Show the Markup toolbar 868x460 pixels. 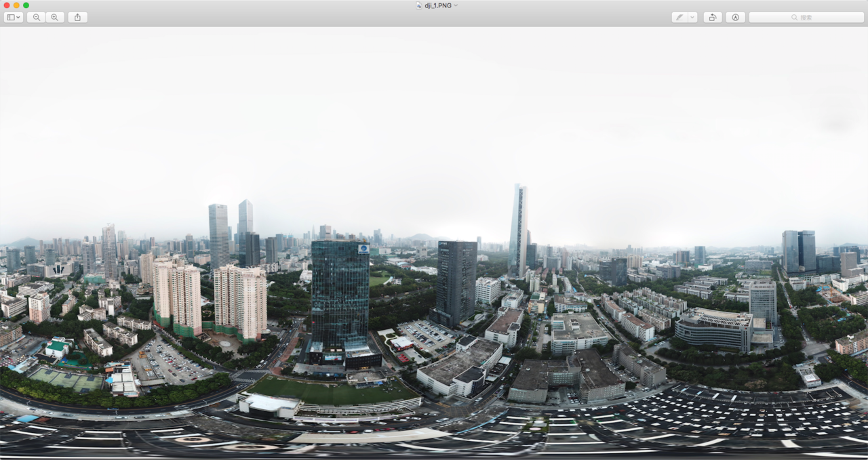(x=735, y=17)
